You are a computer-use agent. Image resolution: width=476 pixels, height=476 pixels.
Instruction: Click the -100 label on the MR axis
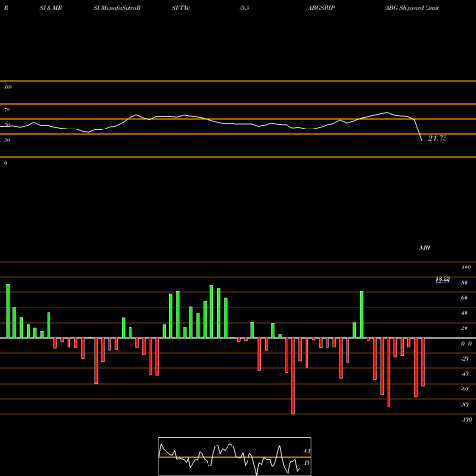(466, 420)
